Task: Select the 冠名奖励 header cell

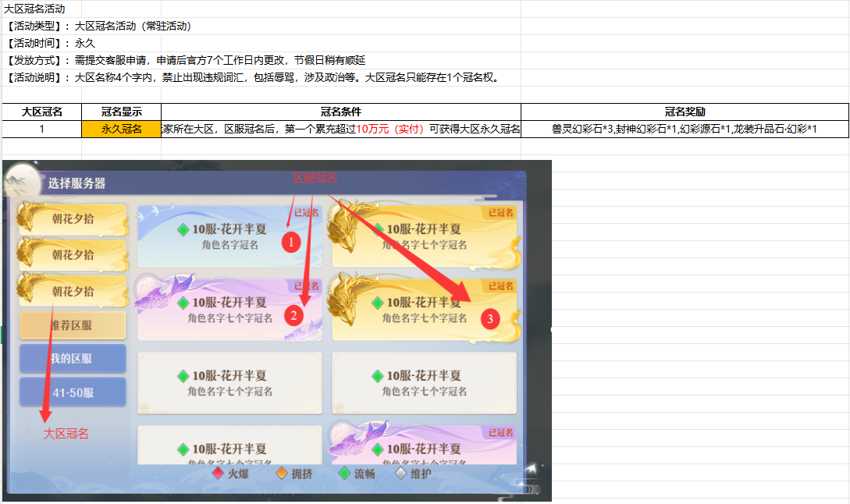Action: pos(685,112)
